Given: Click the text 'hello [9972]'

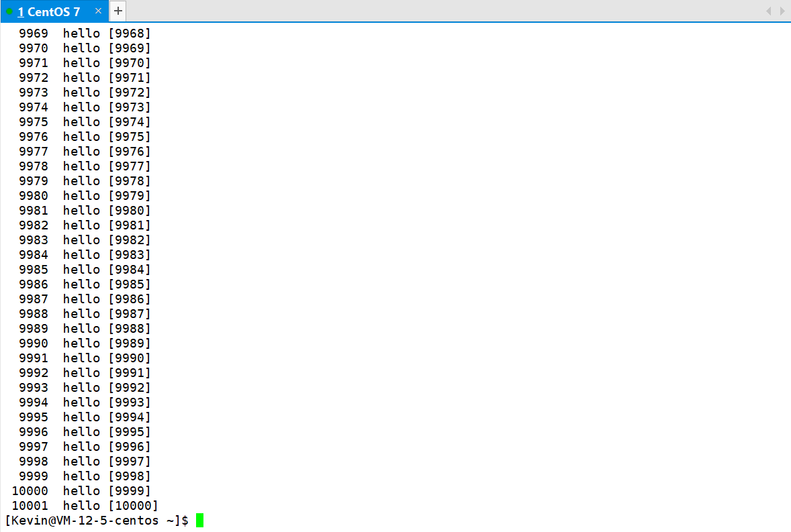Looking at the screenshot, I should tap(107, 92).
